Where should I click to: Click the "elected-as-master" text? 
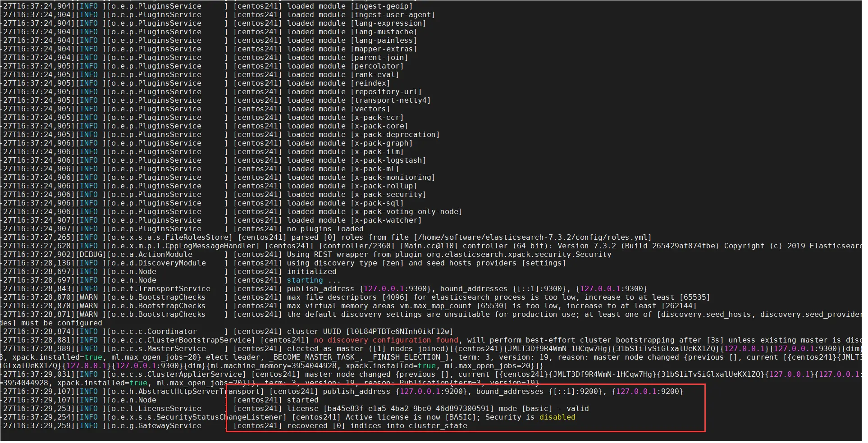pos(325,349)
